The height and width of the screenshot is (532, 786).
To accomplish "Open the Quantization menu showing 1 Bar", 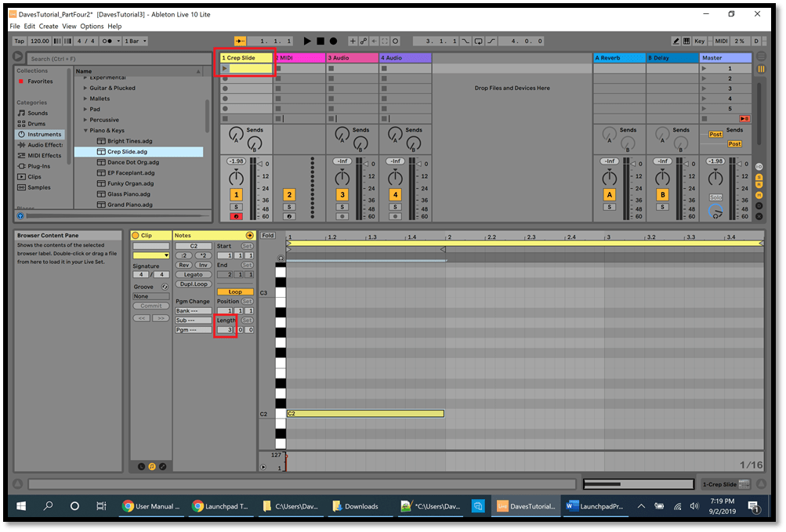I will tap(136, 41).
